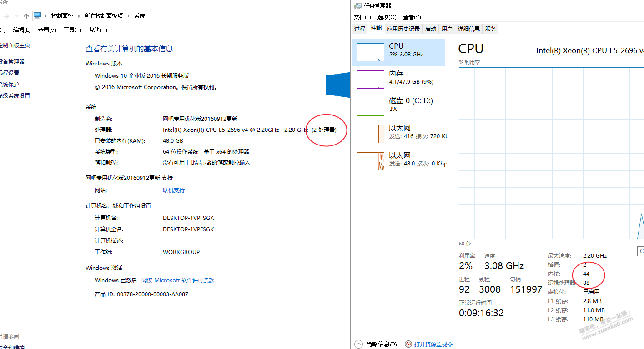
Task: Click 系统 breadcrumb segment
Action: tap(140, 16)
